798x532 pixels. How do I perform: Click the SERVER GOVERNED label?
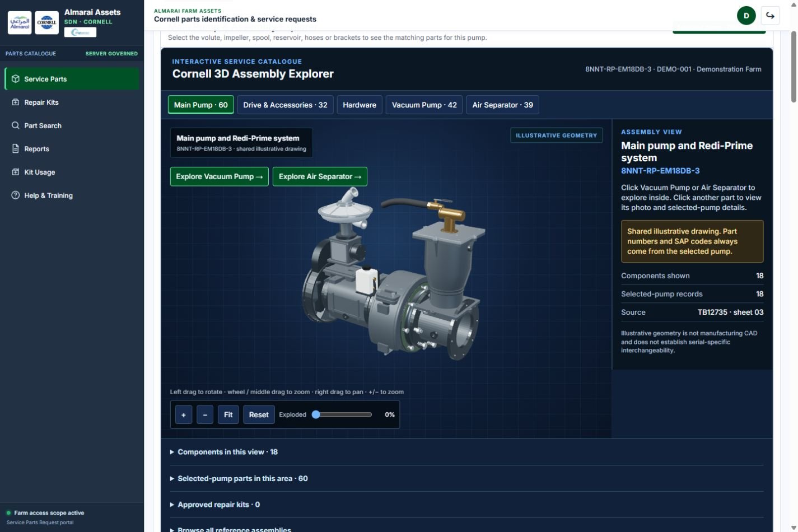[x=111, y=54]
